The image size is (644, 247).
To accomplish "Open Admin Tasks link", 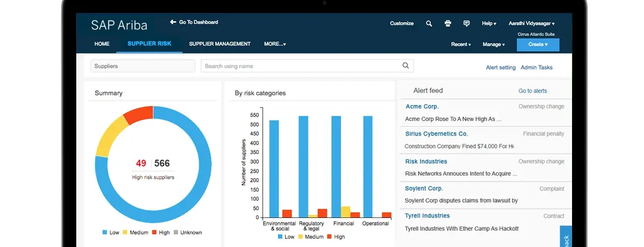I will [537, 67].
